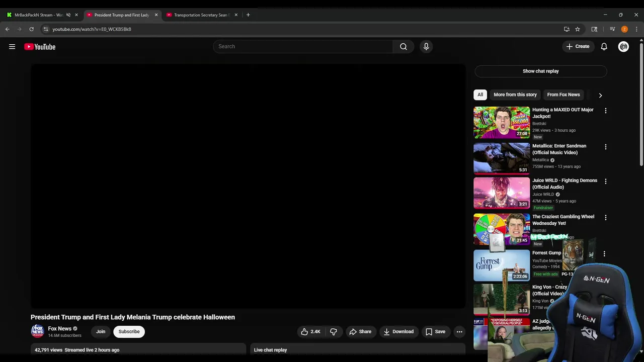Viewport: 644px width, 362px height.
Task: Click 42,791 views streamed info text
Action: [77, 350]
